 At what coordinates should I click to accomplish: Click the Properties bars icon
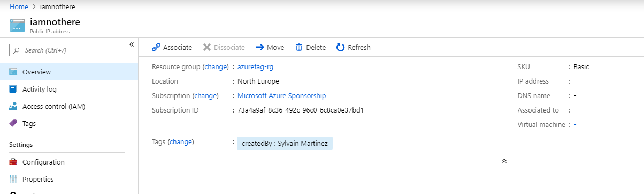[13, 179]
